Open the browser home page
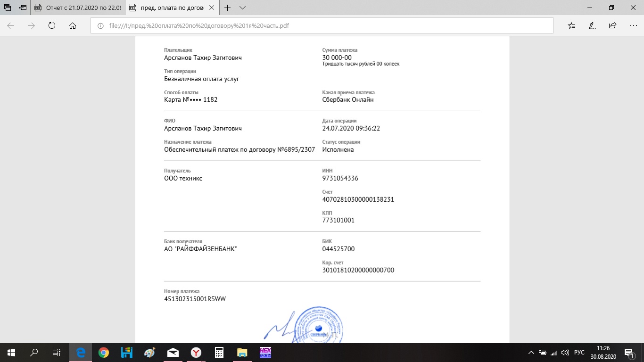Screen dimensions: 644x362 click(x=73, y=26)
